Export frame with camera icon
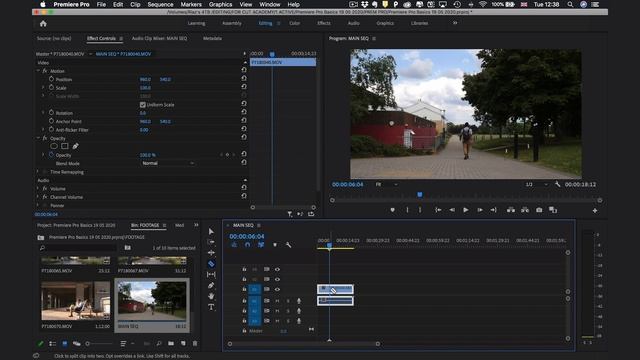 539,210
